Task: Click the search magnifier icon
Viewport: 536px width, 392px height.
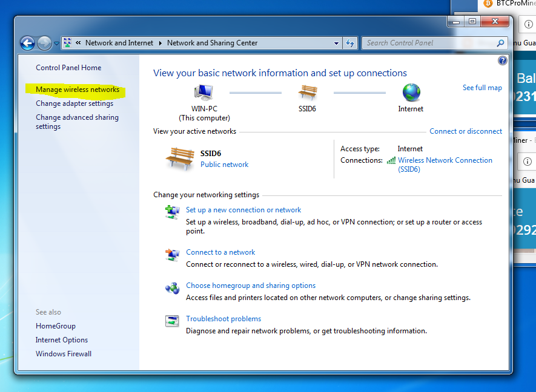Action: [500, 43]
